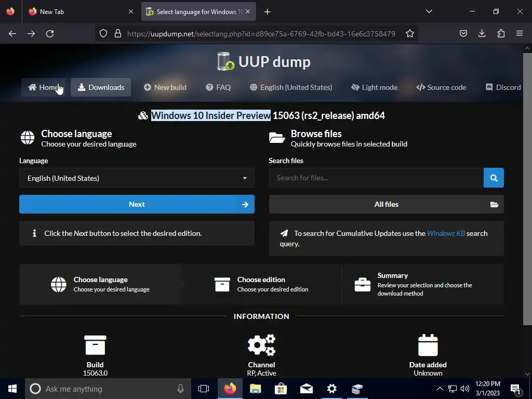The height and width of the screenshot is (399, 532).
Task: Open the Mail app from the taskbar
Action: pos(307,389)
